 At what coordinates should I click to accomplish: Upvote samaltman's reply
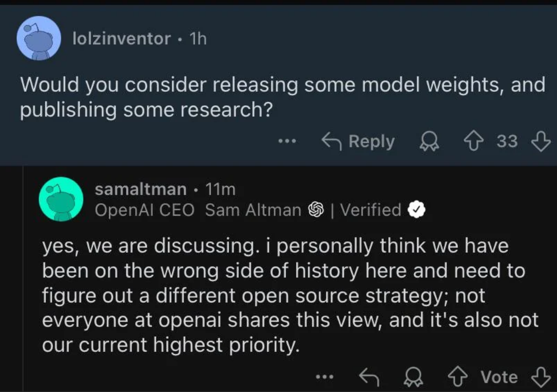[x=458, y=377]
